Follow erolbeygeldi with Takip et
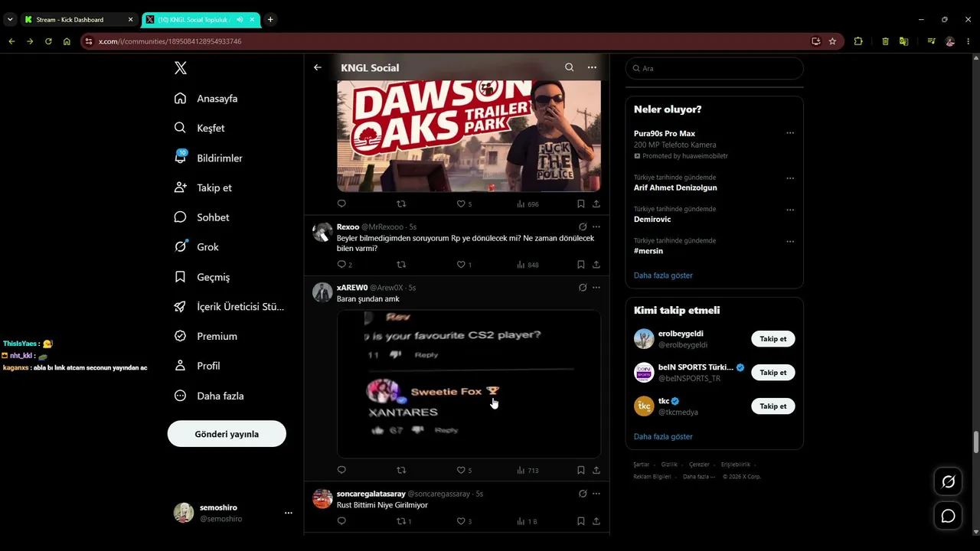The width and height of the screenshot is (980, 551). [773, 339]
